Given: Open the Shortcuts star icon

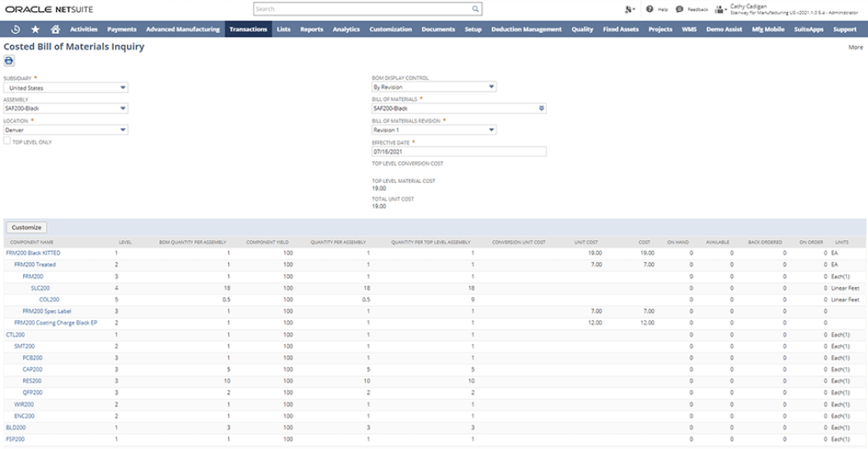Looking at the screenshot, I should [36, 29].
